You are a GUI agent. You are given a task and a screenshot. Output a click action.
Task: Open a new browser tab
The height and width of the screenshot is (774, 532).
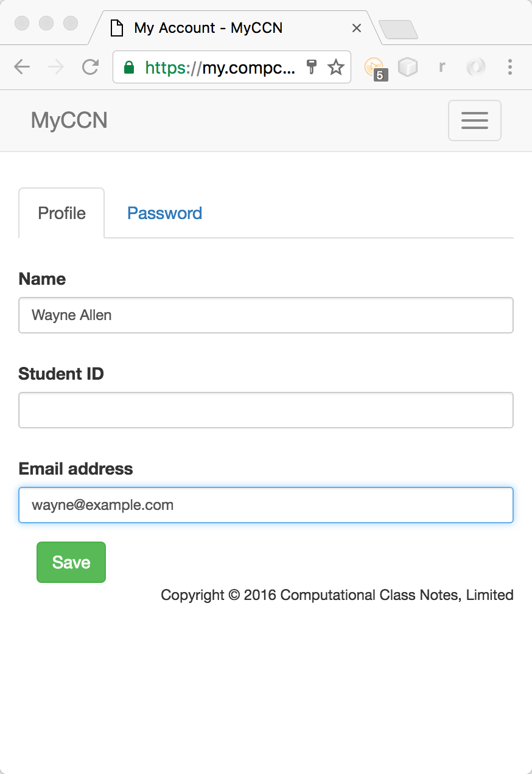point(398,29)
